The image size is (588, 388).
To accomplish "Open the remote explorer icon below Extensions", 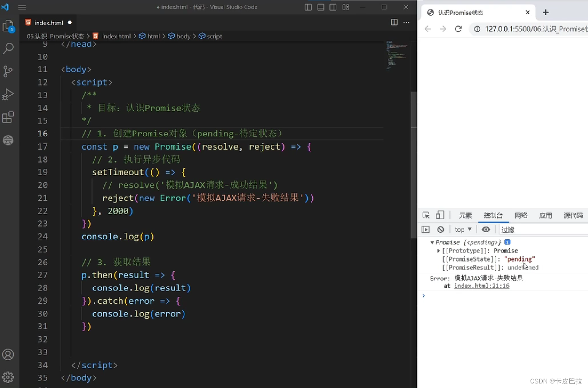I will (8, 140).
